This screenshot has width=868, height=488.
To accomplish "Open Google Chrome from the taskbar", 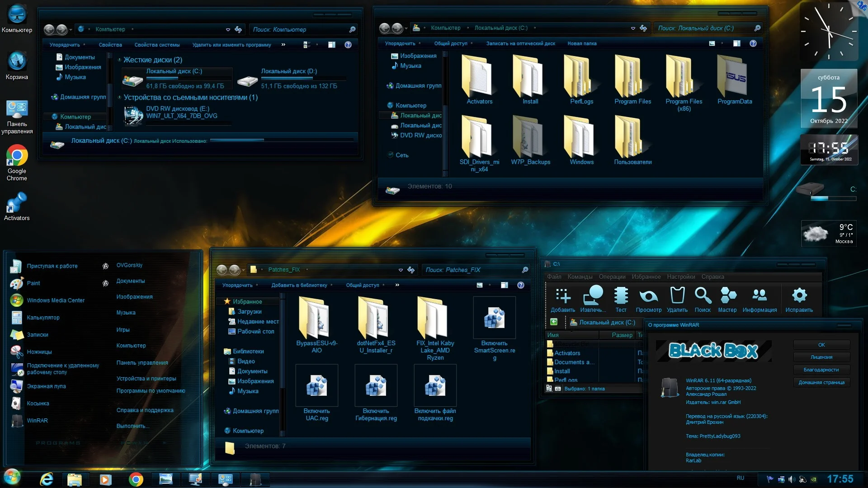I will click(x=136, y=479).
